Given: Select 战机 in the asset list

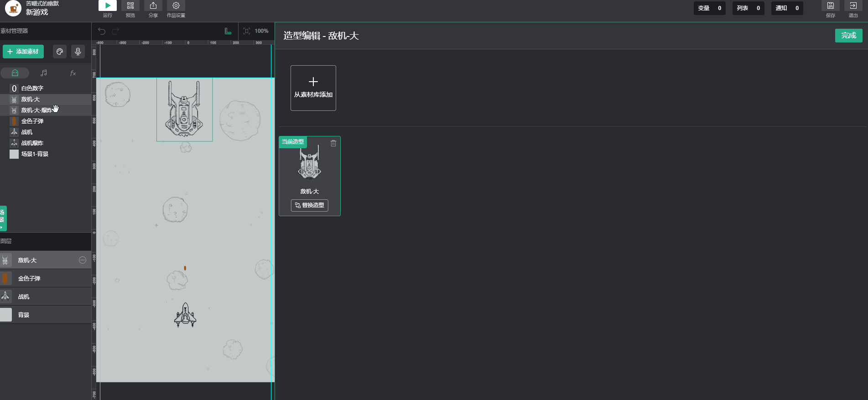Looking at the screenshot, I should tap(46, 132).
